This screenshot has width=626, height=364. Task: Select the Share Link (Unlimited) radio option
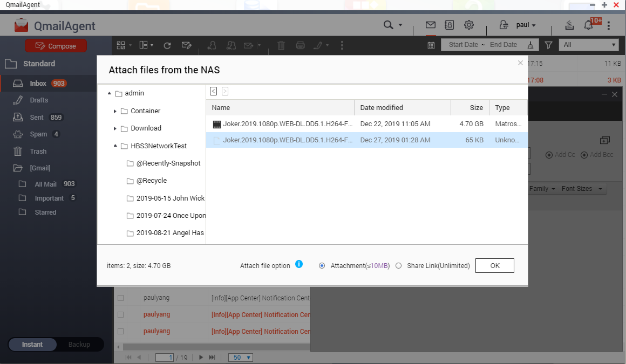click(x=399, y=266)
